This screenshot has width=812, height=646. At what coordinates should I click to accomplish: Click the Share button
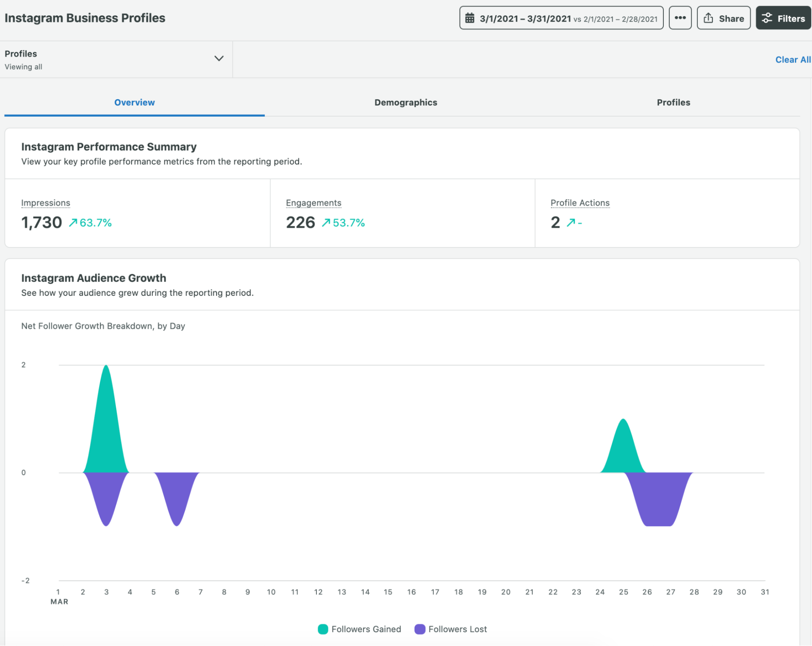click(723, 18)
